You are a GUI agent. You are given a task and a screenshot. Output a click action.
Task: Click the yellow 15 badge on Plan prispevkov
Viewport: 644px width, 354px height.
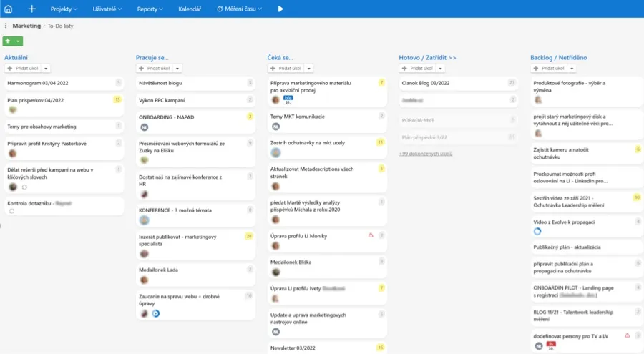[x=117, y=99]
